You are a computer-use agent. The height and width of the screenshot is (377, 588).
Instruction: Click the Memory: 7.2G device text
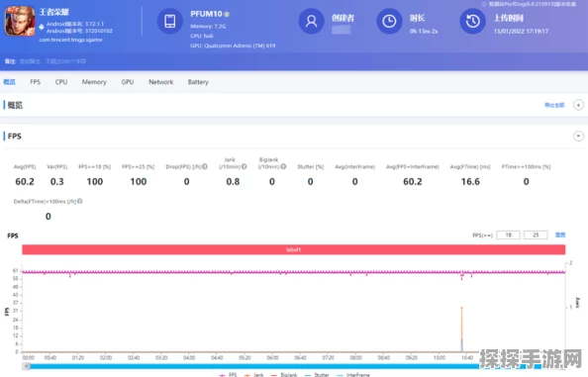click(208, 27)
